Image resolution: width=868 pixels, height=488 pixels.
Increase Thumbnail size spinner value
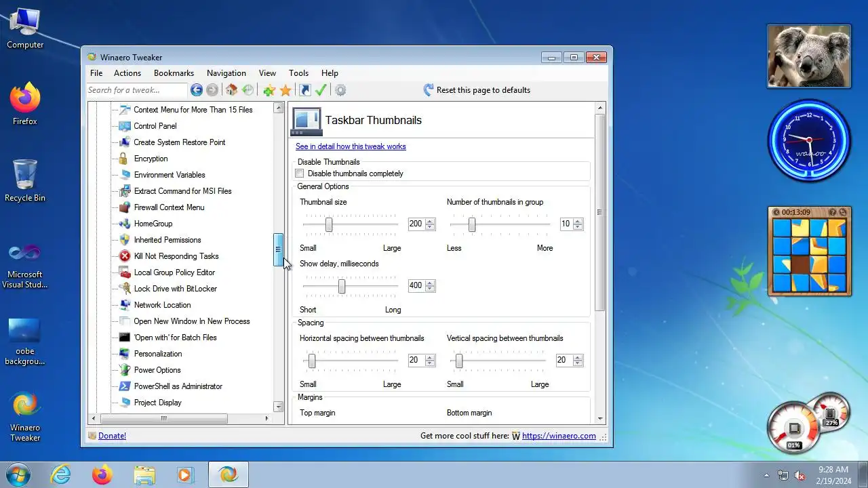pos(430,221)
